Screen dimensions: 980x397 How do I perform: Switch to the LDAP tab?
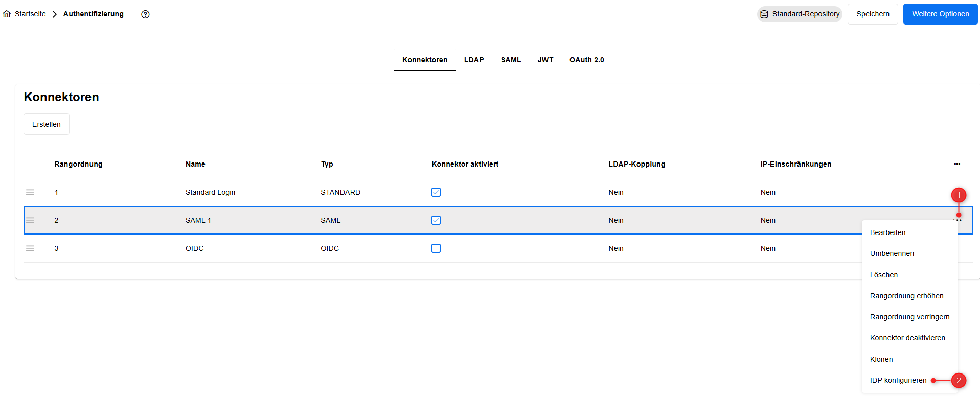pyautogui.click(x=473, y=60)
